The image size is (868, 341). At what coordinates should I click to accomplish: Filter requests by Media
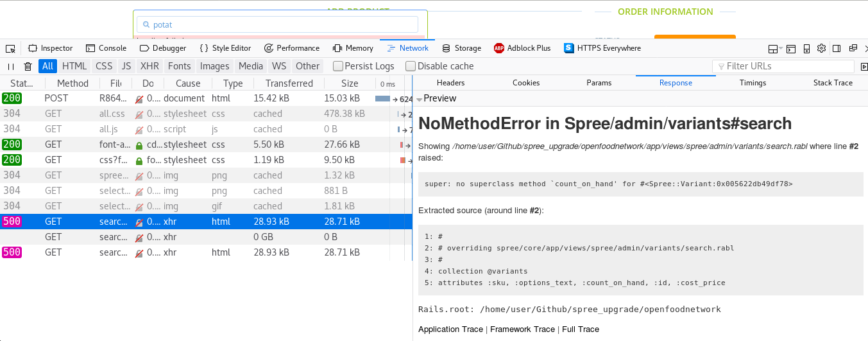(251, 66)
